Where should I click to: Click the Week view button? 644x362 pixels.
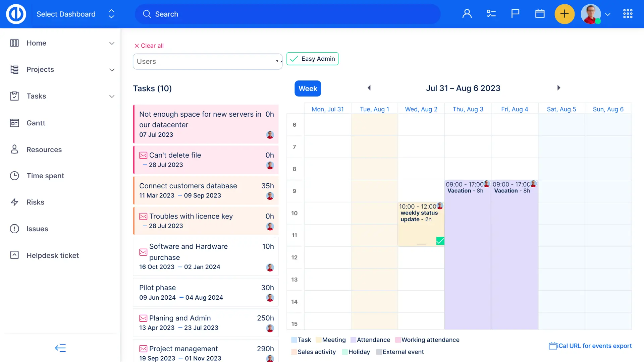tap(308, 88)
